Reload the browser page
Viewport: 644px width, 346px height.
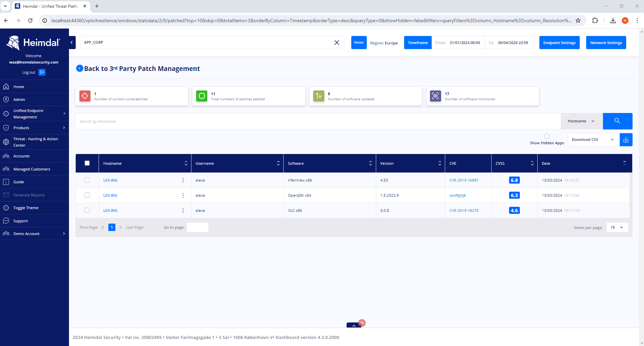(30, 21)
